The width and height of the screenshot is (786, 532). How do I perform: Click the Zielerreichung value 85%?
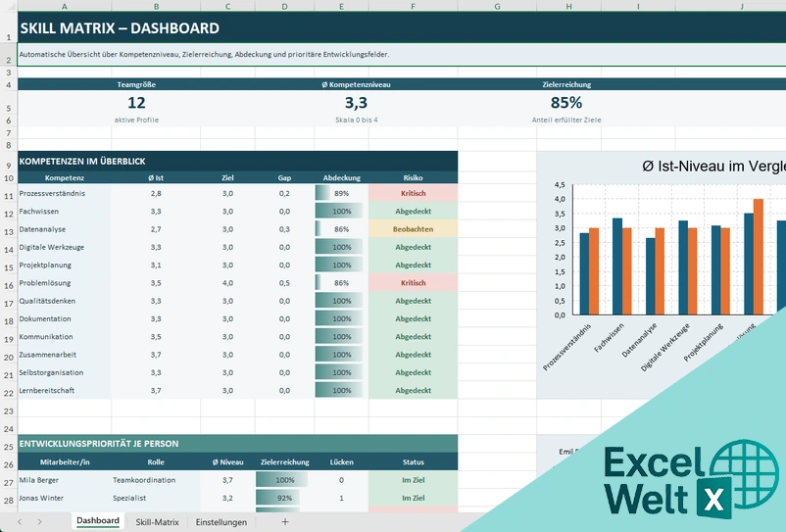click(566, 103)
